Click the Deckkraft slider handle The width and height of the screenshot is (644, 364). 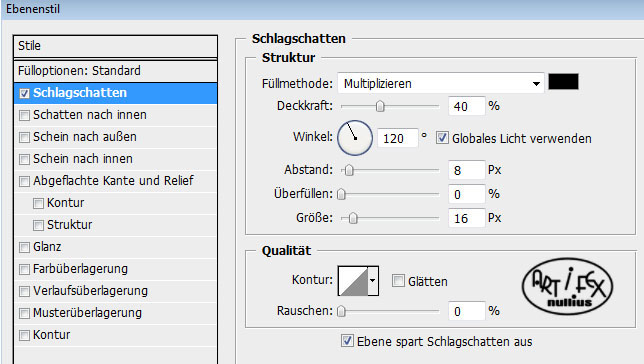click(x=380, y=106)
